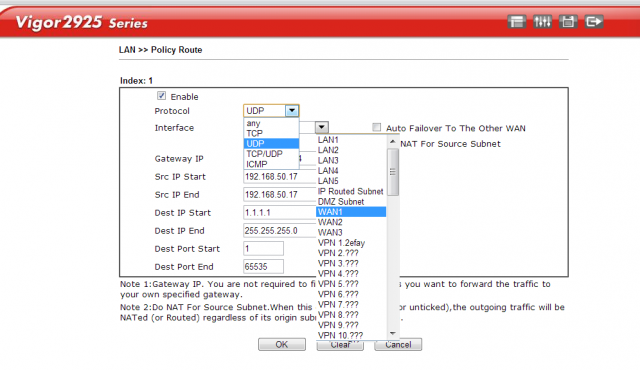Select VPN 2.??? interface entry
The height and width of the screenshot is (370, 640).
pos(351,253)
